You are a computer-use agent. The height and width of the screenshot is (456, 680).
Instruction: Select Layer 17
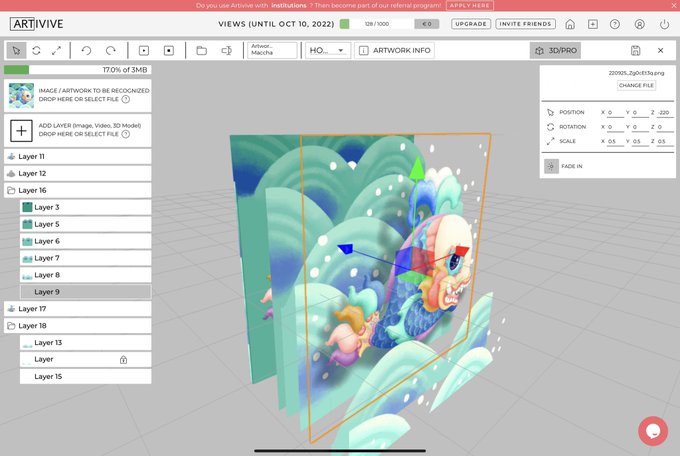point(78,308)
